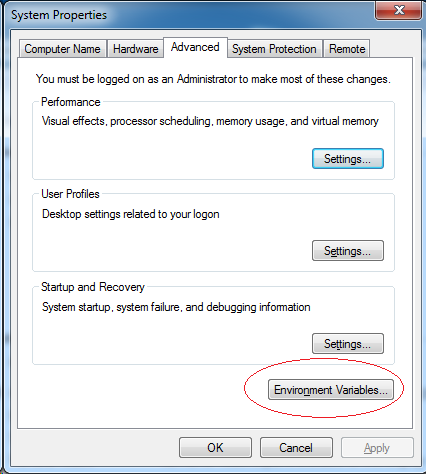426x474 pixels.
Task: Click the Performance group heading
Action: (71, 102)
